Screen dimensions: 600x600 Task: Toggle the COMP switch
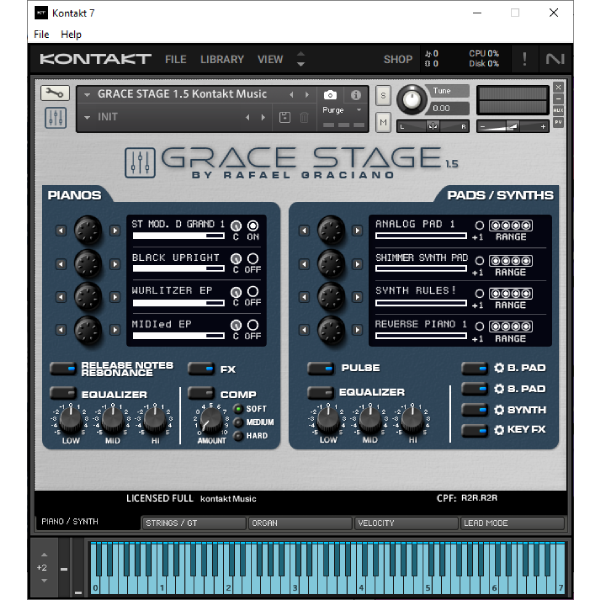click(201, 393)
